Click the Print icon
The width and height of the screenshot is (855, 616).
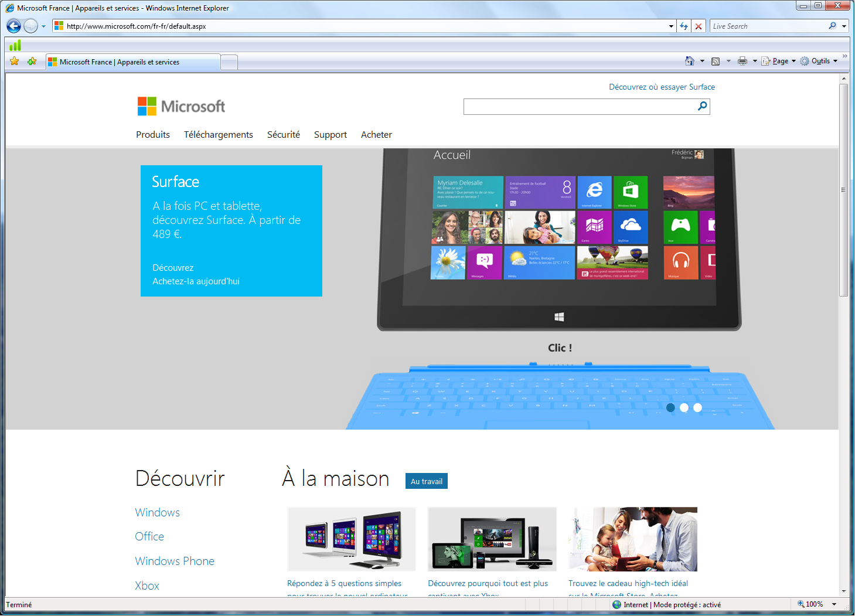pyautogui.click(x=742, y=61)
